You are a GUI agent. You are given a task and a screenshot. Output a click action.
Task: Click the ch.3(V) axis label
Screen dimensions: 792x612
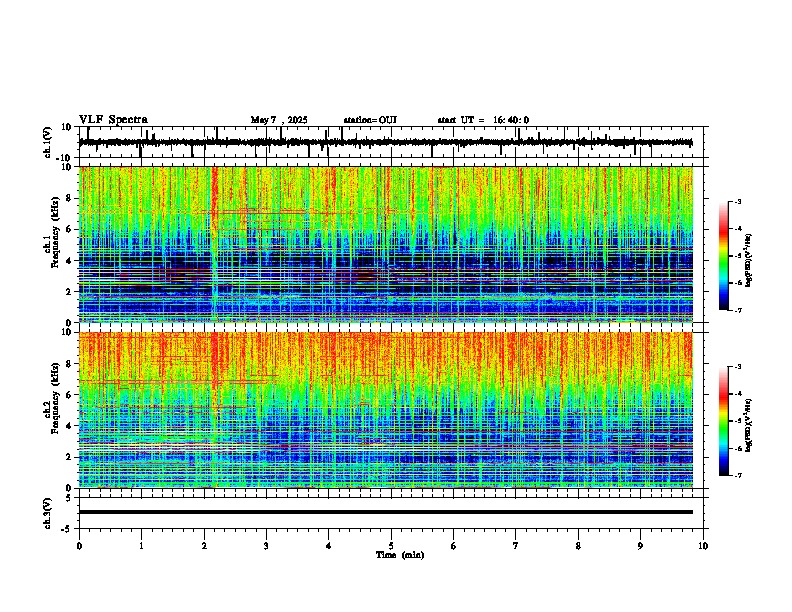pyautogui.click(x=48, y=513)
